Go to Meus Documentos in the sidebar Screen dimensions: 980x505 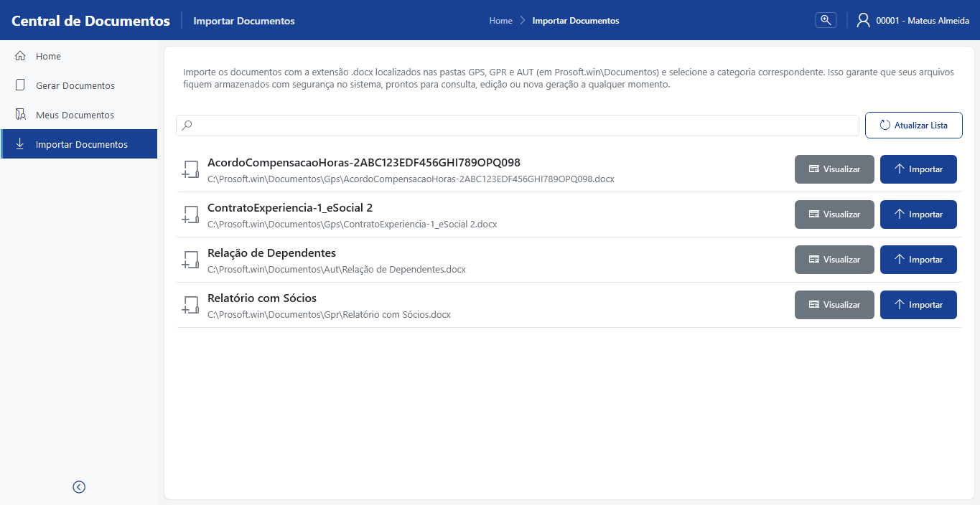pos(79,115)
